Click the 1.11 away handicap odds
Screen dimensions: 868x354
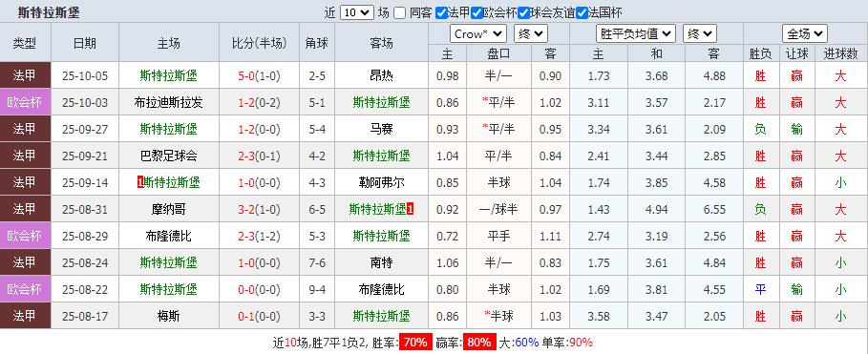click(550, 237)
